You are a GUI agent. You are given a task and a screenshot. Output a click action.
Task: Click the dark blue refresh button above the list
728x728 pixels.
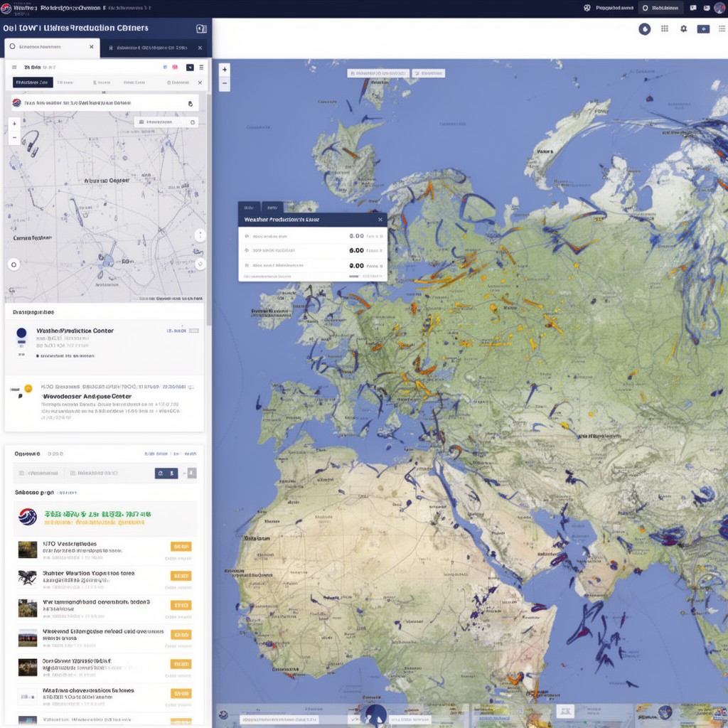click(x=166, y=473)
